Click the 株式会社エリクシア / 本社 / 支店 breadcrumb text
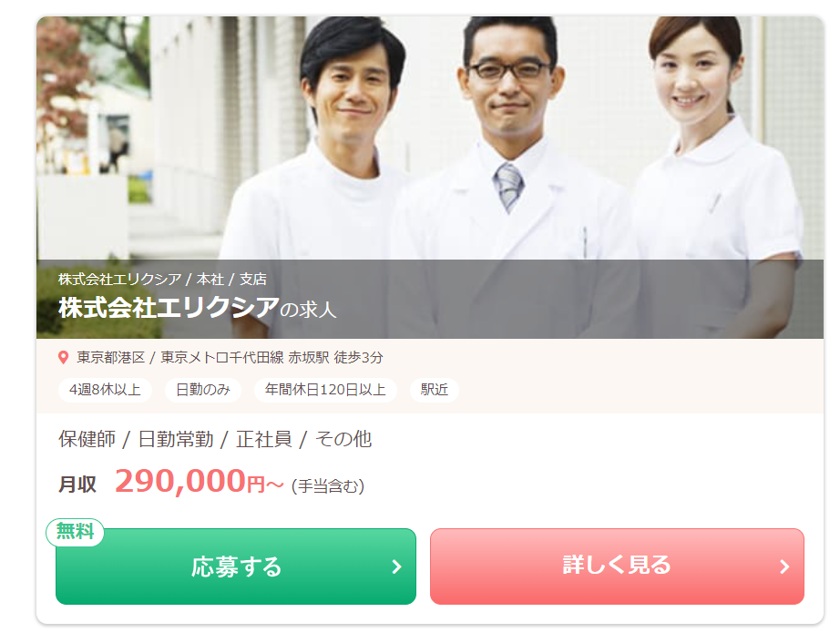Viewport: 840px width, 643px height. [x=162, y=279]
